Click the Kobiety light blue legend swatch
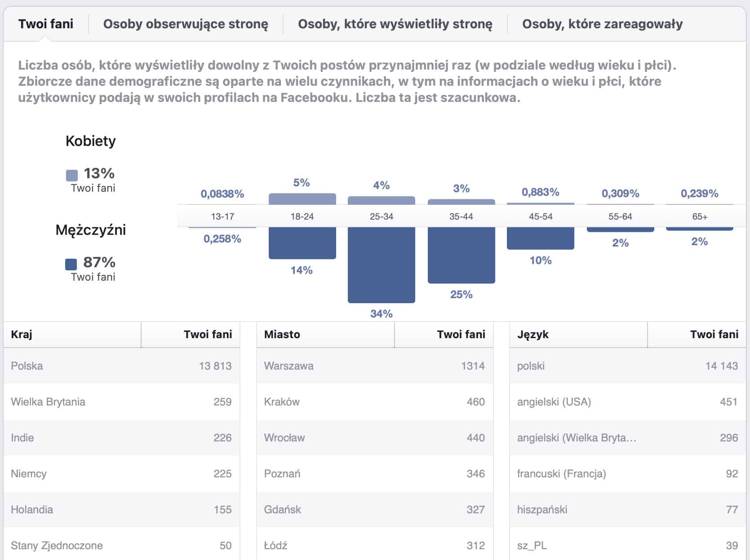The height and width of the screenshot is (560, 750). pyautogui.click(x=72, y=175)
